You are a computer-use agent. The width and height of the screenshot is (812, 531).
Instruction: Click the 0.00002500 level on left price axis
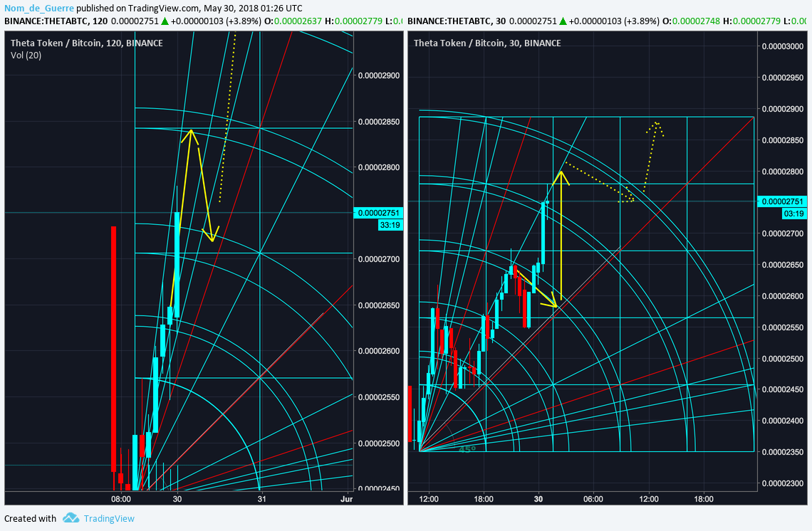[379, 443]
